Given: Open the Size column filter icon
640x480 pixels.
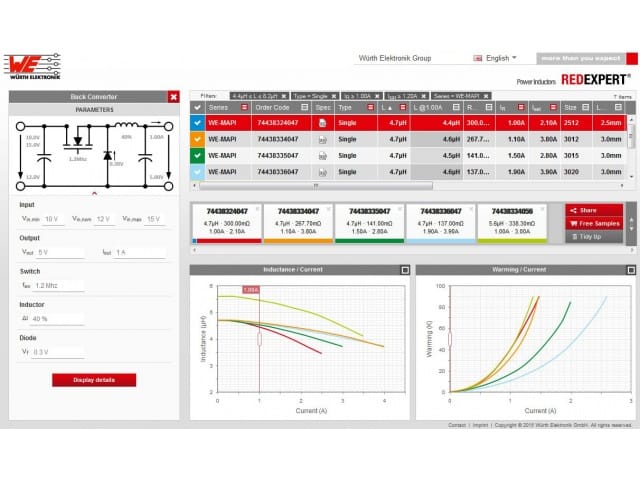Looking at the screenshot, I should (x=586, y=107).
